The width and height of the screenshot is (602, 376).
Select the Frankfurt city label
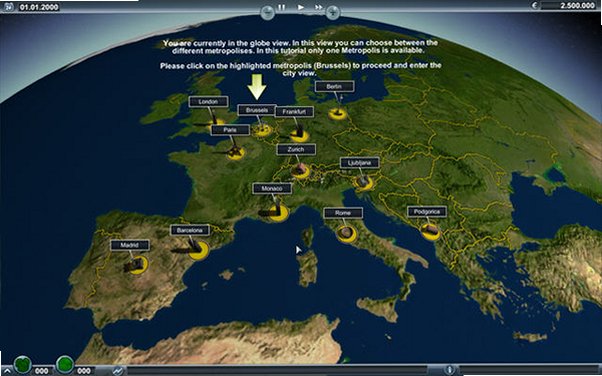point(294,112)
